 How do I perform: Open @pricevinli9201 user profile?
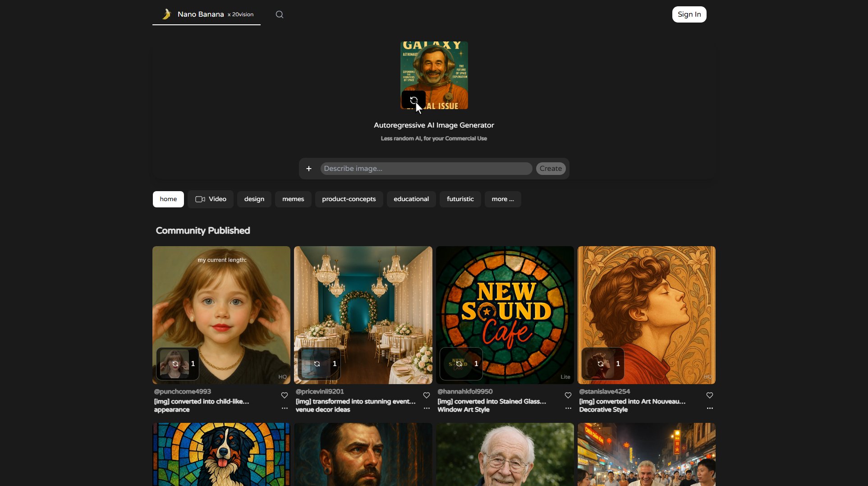(x=320, y=392)
